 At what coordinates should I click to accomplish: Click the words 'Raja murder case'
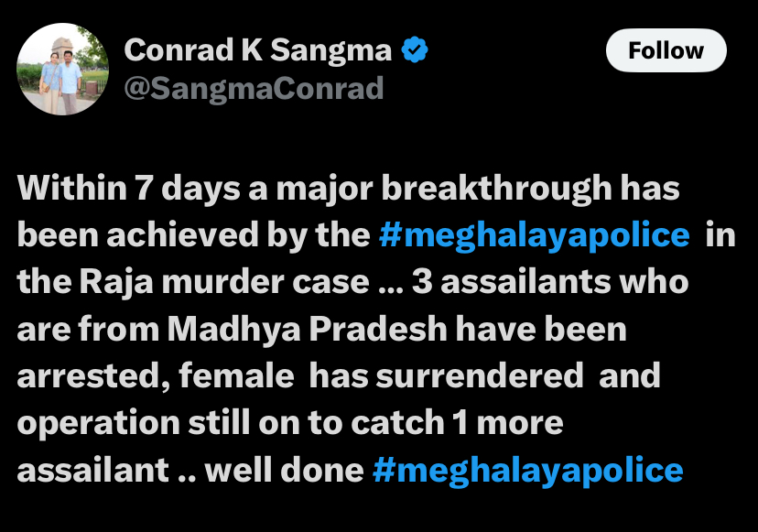click(x=224, y=282)
